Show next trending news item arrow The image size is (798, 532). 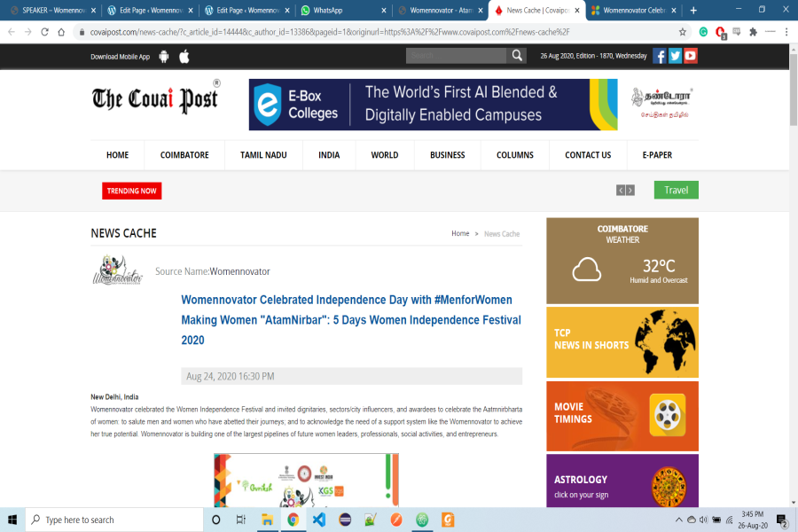(630, 191)
